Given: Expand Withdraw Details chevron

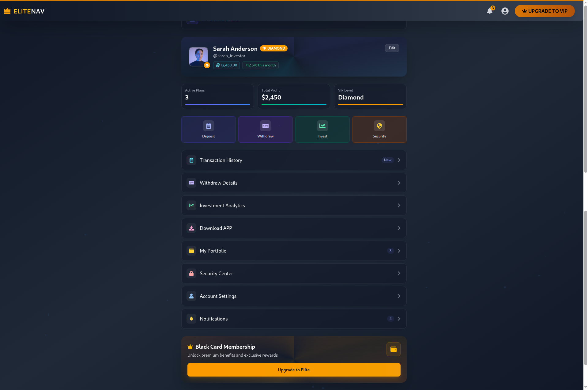Looking at the screenshot, I should click(399, 183).
